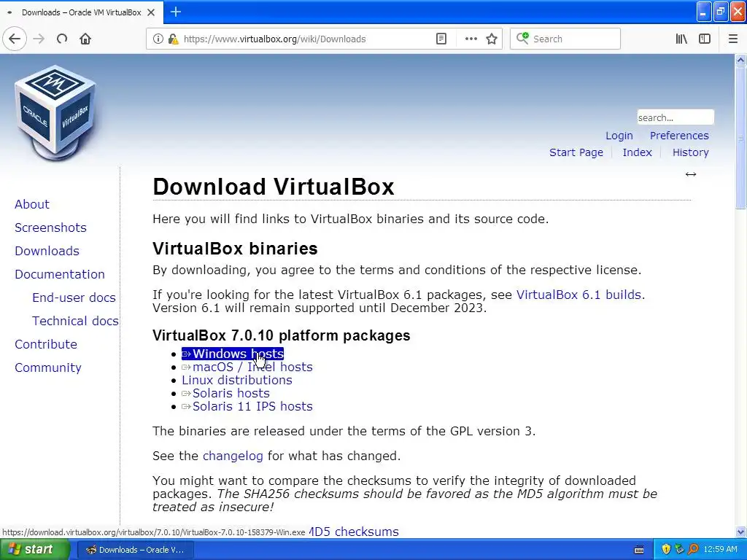Open a new tab with the plus button
The image size is (747, 560).
click(176, 12)
